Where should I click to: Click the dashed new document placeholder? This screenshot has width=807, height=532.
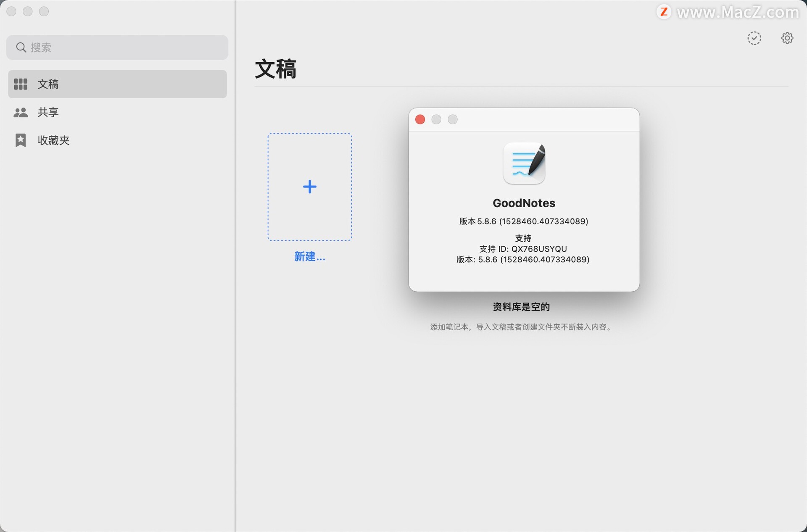click(x=310, y=187)
